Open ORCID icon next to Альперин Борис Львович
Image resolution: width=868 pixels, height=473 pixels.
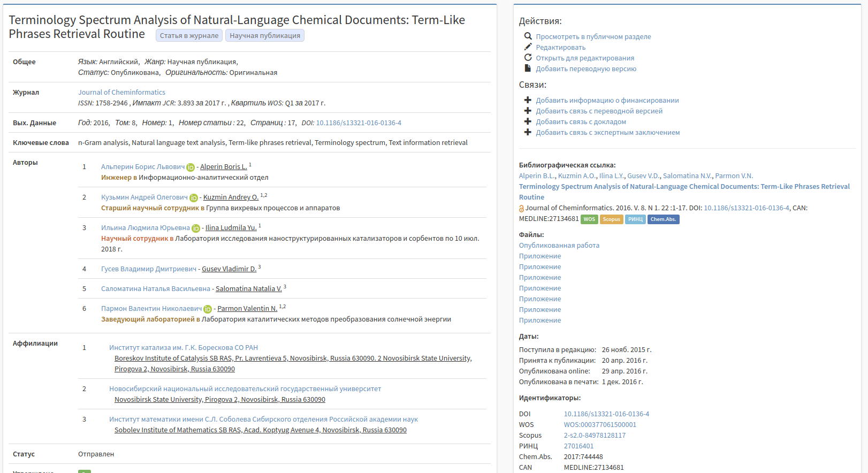[191, 167]
